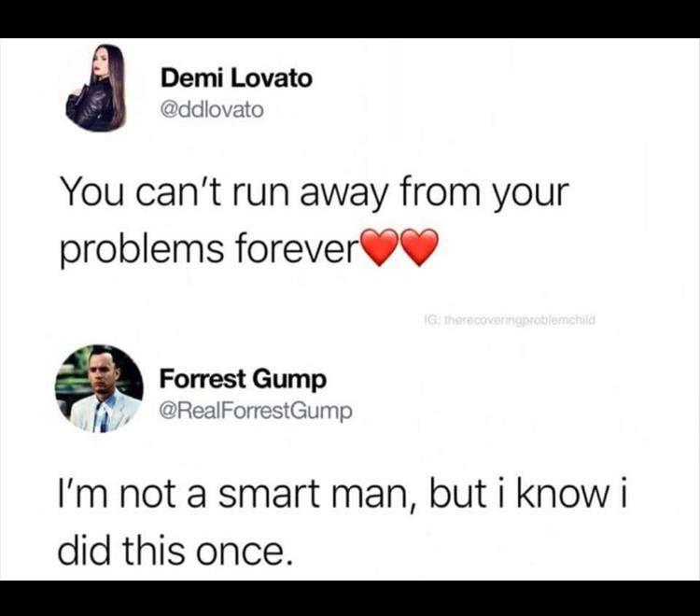The width and height of the screenshot is (700, 616).
Task: Visit the @RealForrestGump handle link
Action: [256, 411]
